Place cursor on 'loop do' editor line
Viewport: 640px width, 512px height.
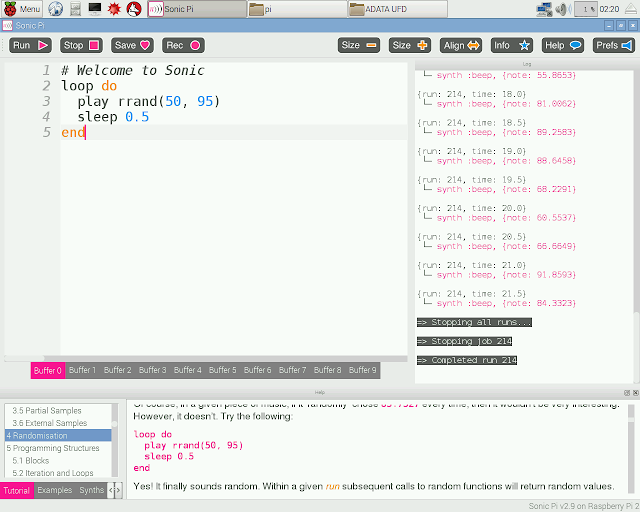[x=89, y=86]
